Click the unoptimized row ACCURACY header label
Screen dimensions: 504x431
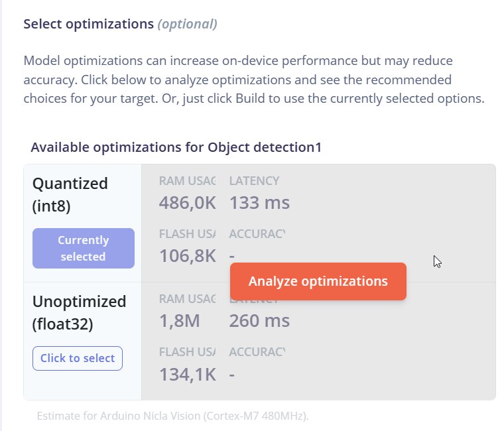[257, 352]
